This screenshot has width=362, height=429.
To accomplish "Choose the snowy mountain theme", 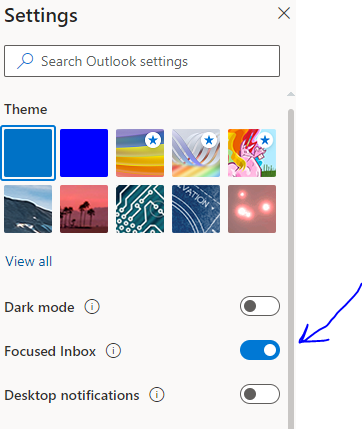I will coord(28,209).
